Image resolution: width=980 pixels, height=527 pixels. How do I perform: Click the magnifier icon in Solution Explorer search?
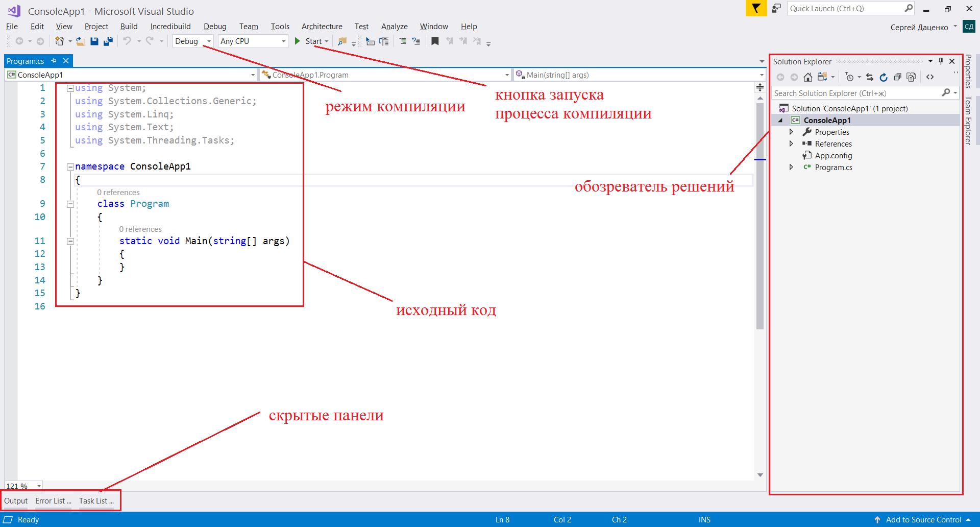[x=945, y=93]
